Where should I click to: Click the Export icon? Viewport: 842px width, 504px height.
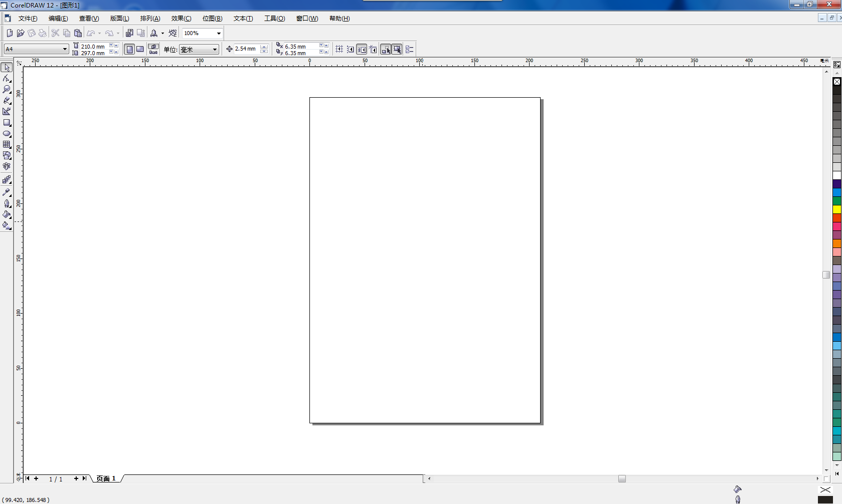click(x=141, y=33)
